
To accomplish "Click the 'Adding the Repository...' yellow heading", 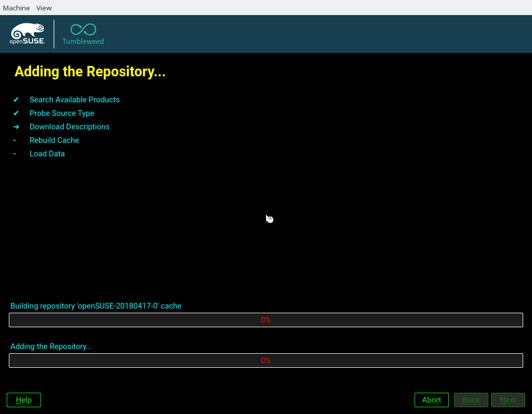I will click(90, 72).
